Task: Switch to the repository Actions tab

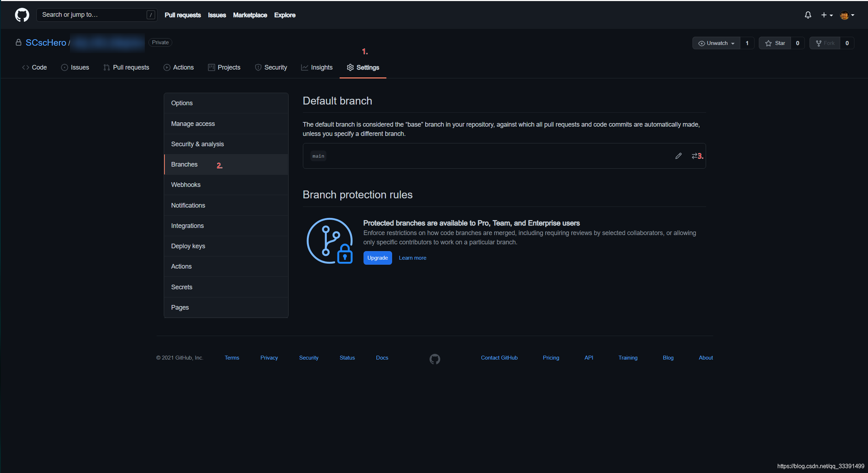Action: 178,67
